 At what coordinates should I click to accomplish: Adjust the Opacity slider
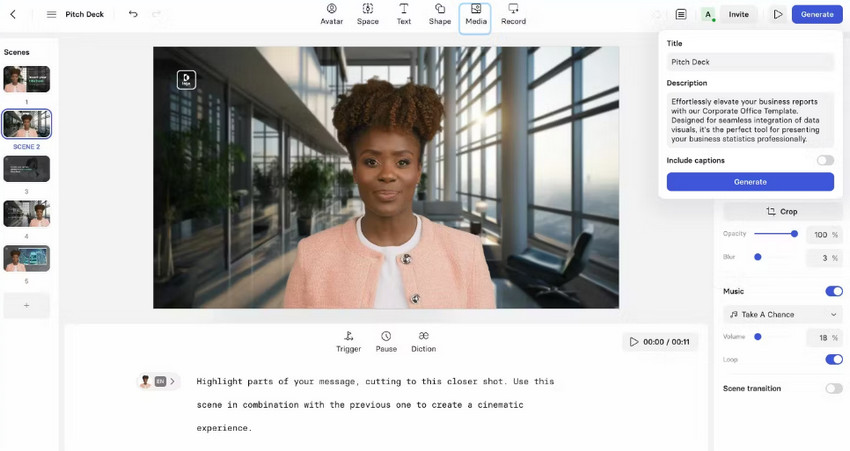click(794, 234)
